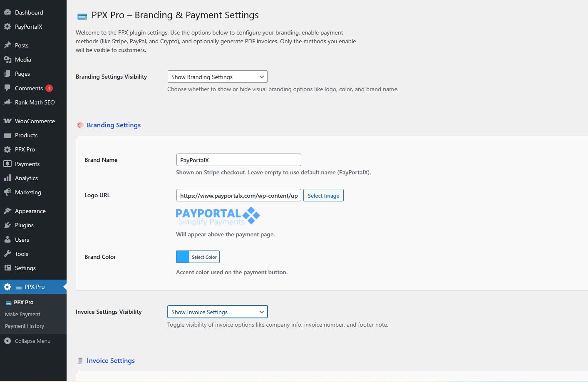The image size is (588, 382).
Task: Click the Select Color button
Action: tap(204, 257)
